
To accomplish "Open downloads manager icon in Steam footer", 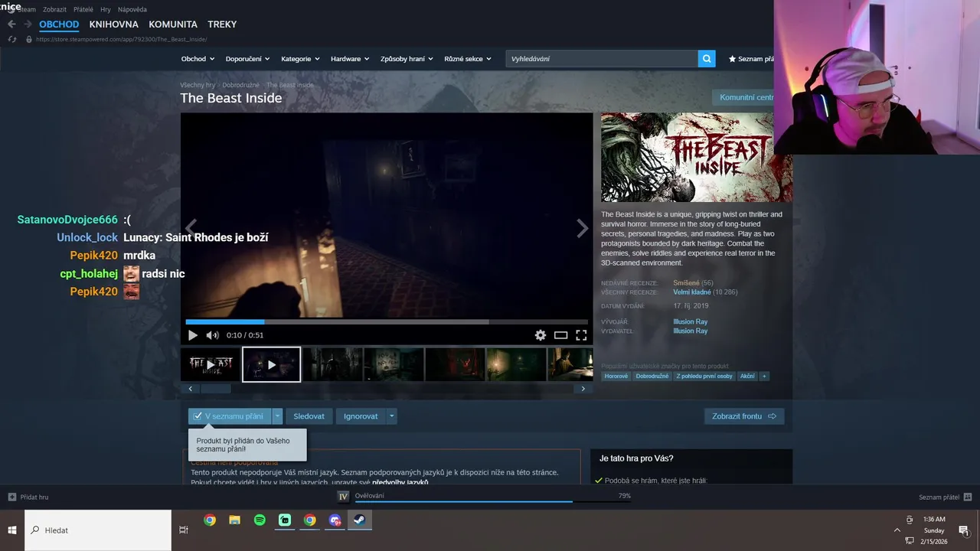I will pyautogui.click(x=344, y=497).
